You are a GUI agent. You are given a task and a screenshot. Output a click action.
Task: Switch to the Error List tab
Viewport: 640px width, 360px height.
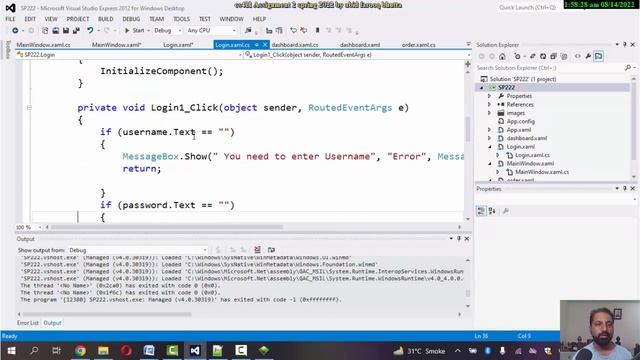(28, 323)
